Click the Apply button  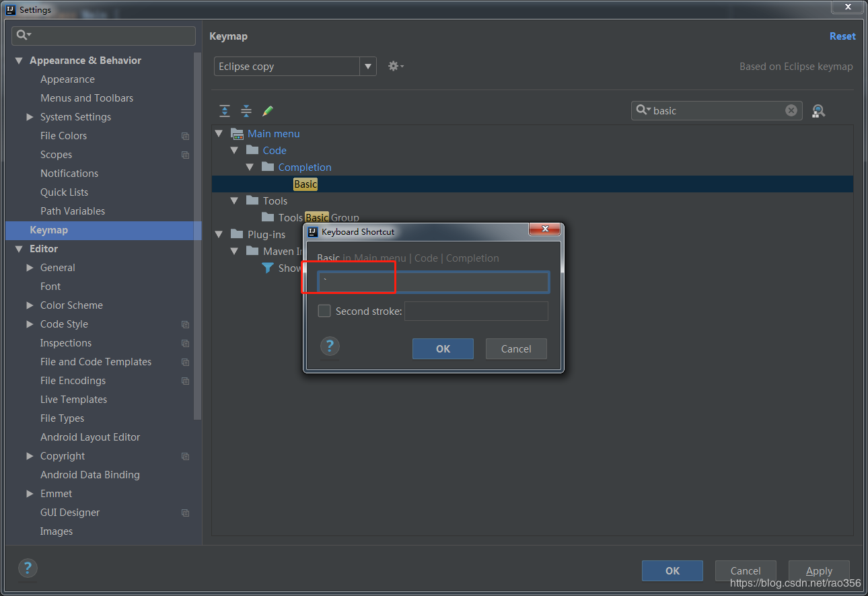pos(819,570)
